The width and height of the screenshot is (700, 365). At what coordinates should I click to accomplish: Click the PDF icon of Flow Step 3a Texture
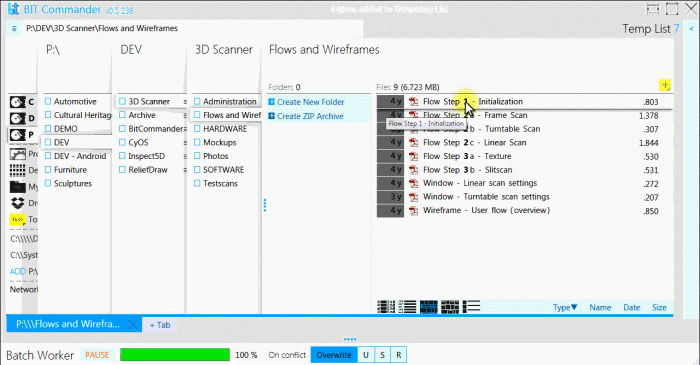pyautogui.click(x=413, y=156)
